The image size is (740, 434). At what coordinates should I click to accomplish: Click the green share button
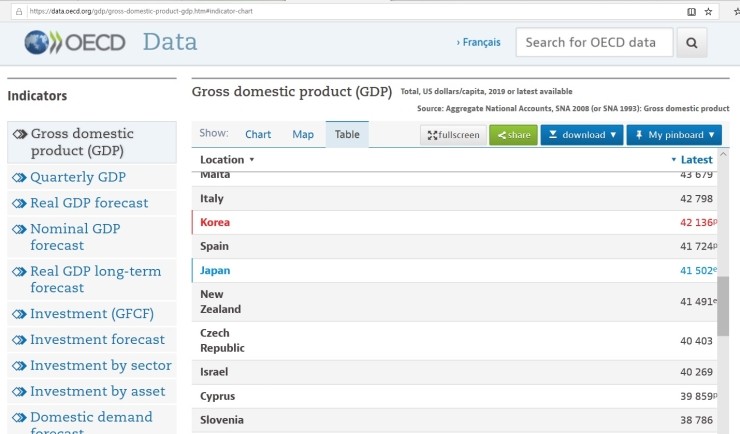point(513,135)
